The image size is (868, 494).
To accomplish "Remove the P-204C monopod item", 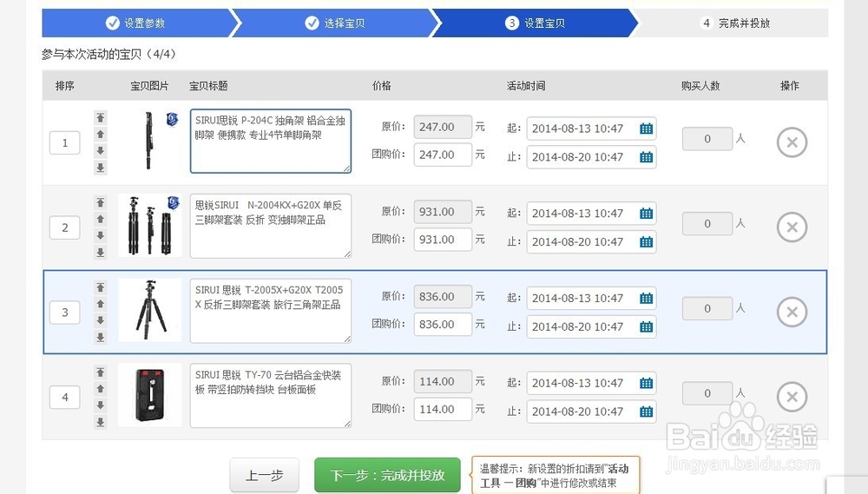I will coord(792,142).
